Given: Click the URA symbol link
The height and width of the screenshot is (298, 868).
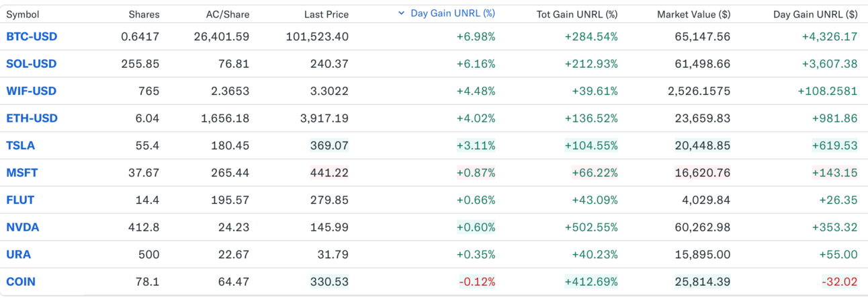Looking at the screenshot, I should click(18, 254).
